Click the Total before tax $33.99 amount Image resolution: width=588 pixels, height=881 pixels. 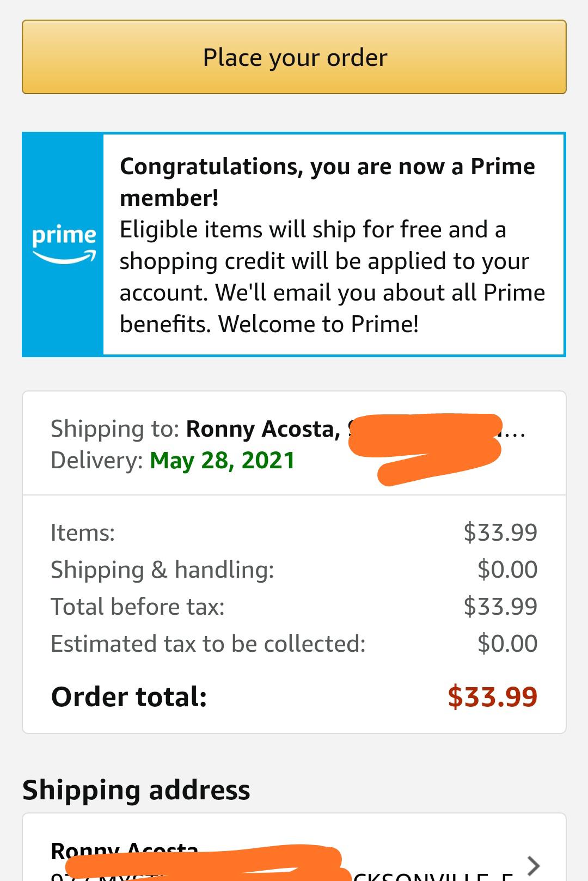[x=500, y=607]
